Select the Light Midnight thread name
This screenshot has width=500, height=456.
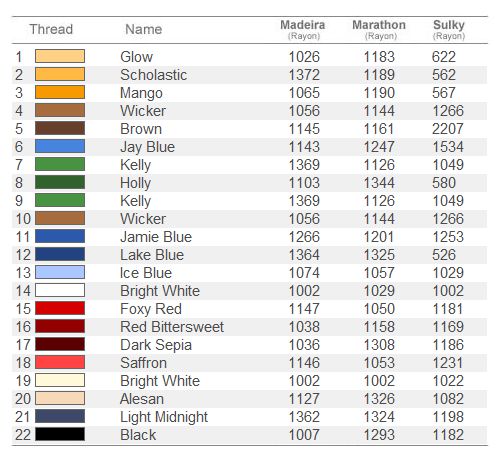pos(164,417)
